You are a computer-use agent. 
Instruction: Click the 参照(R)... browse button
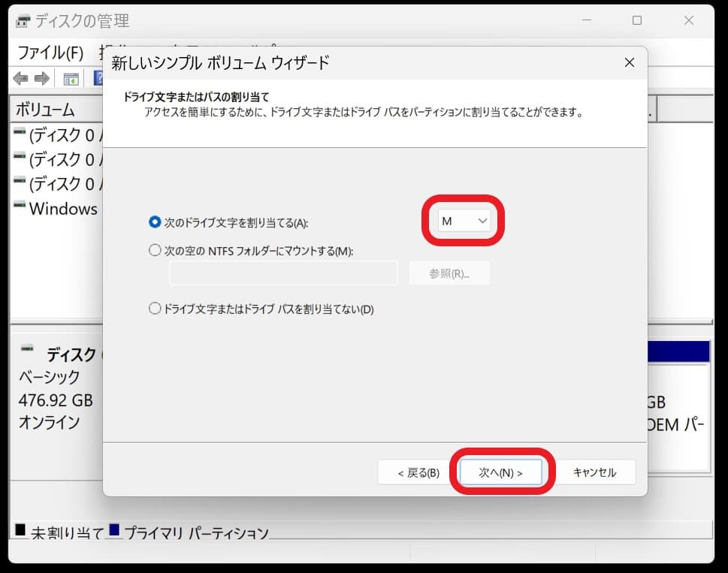point(449,273)
